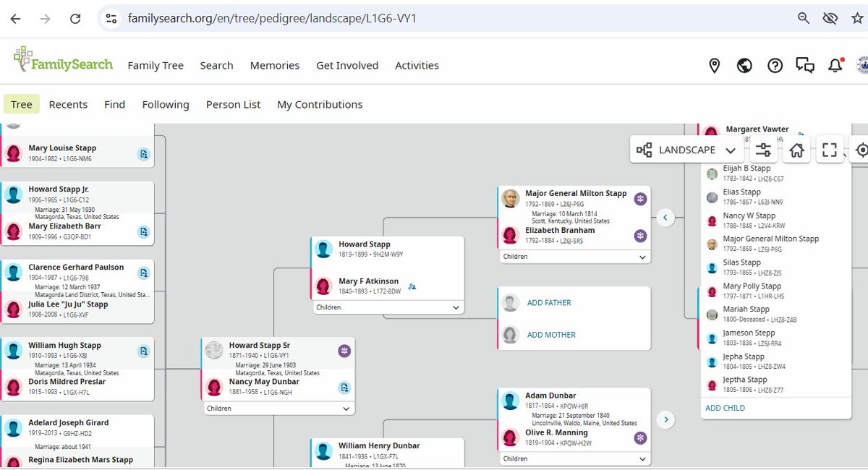Click purple badge on Howard Stapp Sr
The image size is (868, 470).
click(344, 351)
